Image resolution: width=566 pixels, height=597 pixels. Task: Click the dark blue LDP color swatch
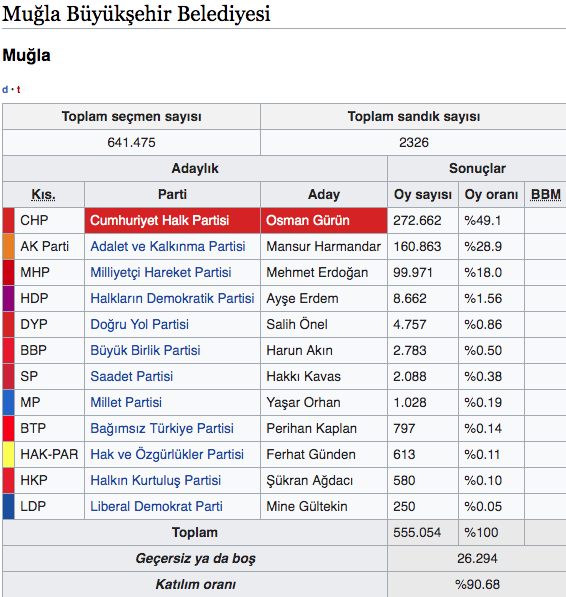point(9,506)
